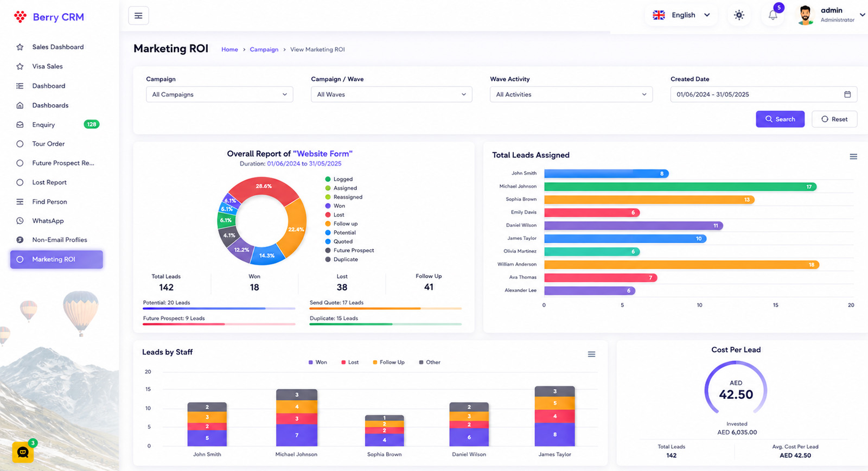The image size is (868, 471).
Task: Select Marketing ROI in the sidebar
Action: click(x=56, y=259)
